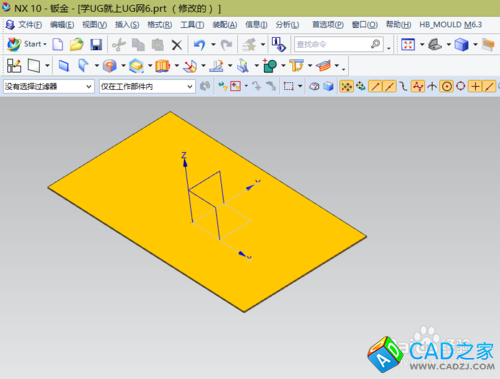This screenshot has width=500, height=379.
Task: Click the sheet metal Tab icon
Action: tap(64, 66)
